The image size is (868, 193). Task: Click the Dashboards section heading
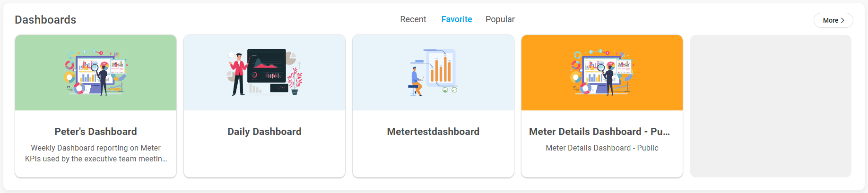click(x=45, y=20)
